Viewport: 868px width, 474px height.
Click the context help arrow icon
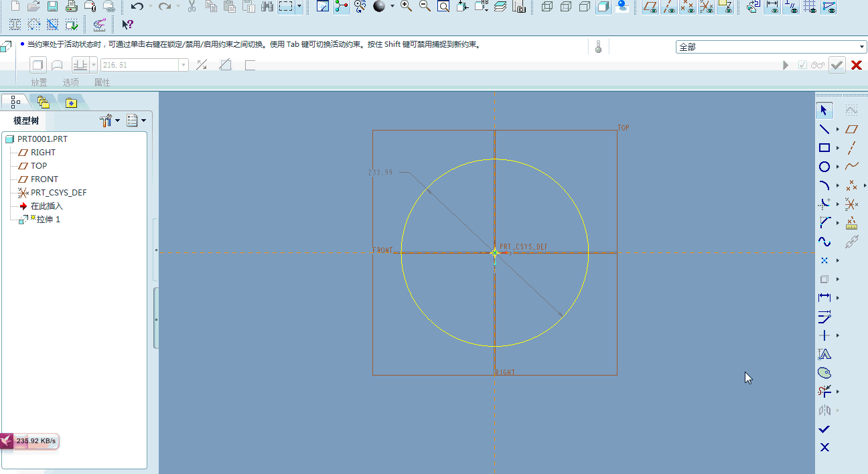127,25
